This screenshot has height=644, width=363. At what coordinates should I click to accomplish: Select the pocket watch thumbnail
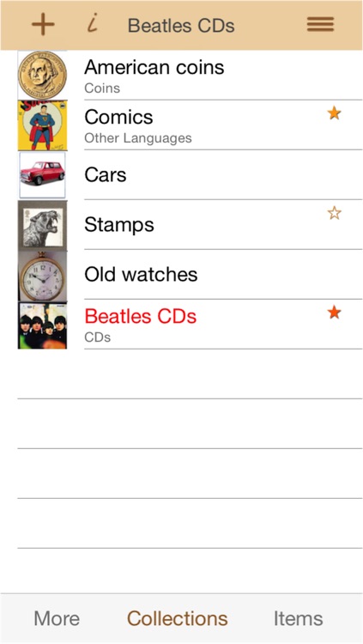click(42, 275)
